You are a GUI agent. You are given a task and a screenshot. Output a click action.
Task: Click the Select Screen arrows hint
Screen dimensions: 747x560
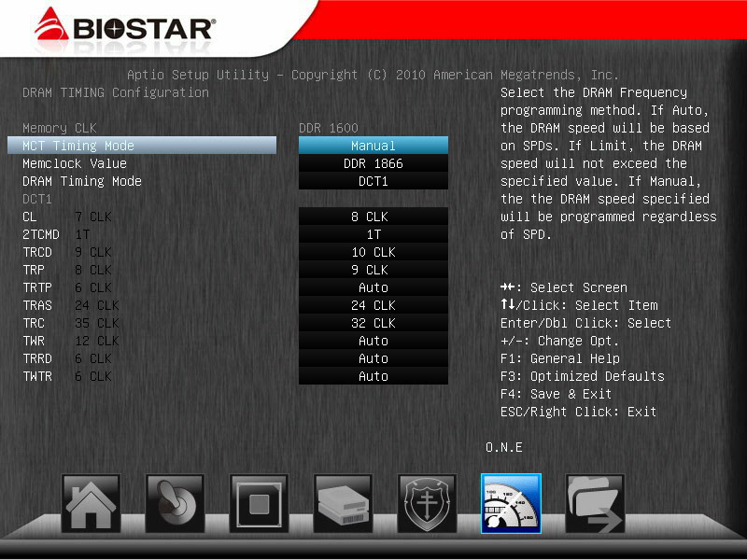[564, 287]
